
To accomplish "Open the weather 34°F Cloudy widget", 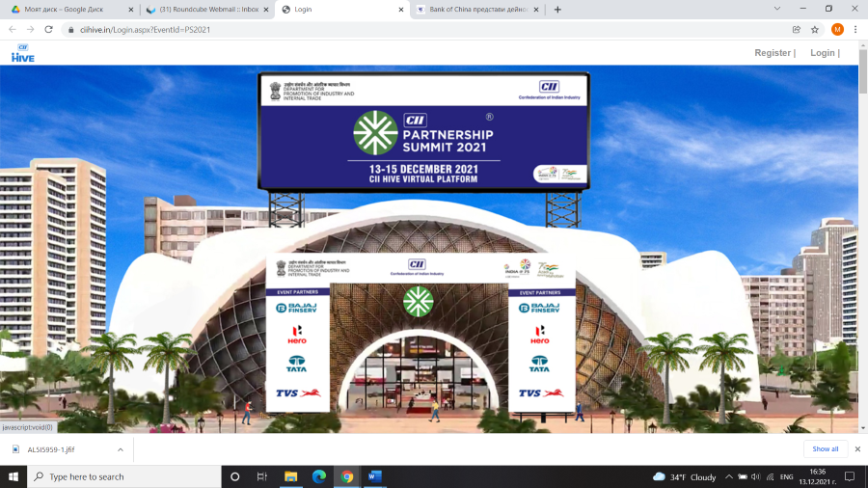I will (685, 477).
